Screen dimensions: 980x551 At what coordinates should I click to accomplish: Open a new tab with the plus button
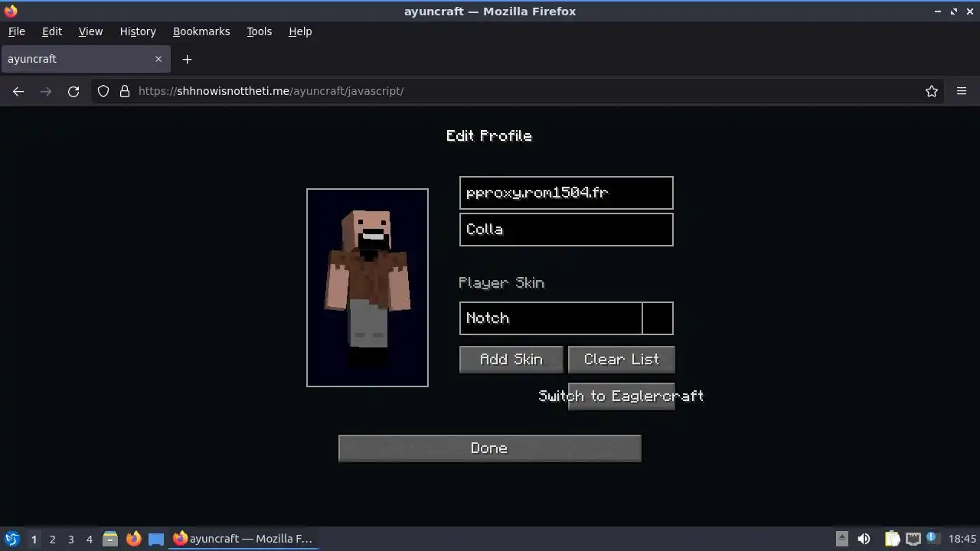[x=187, y=59]
